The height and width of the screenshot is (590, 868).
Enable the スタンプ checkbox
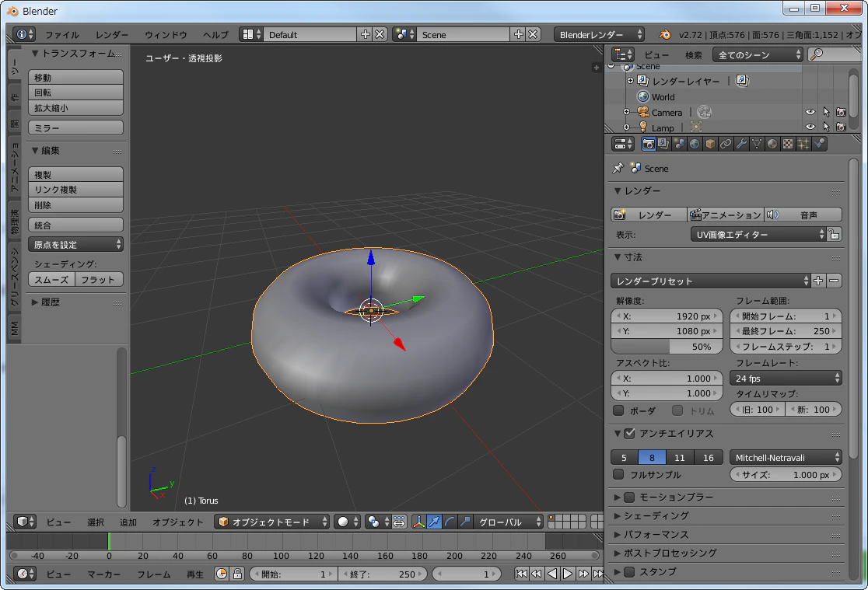629,572
